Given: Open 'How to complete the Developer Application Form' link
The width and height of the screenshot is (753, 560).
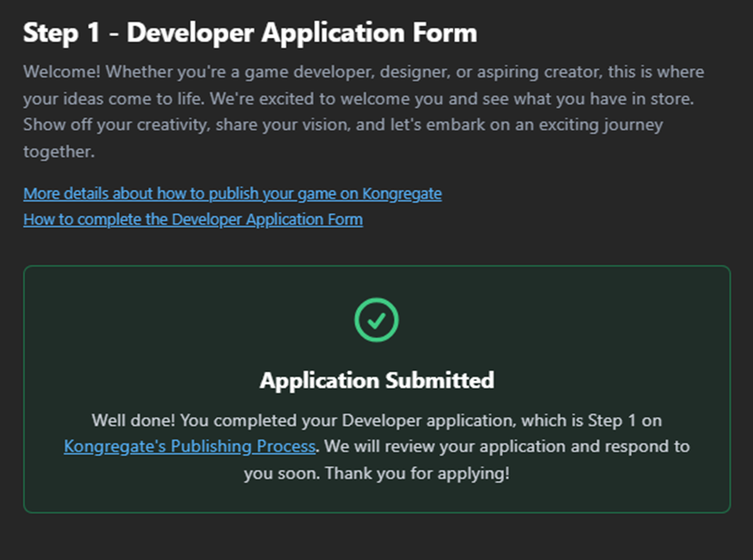Looking at the screenshot, I should pos(193,219).
